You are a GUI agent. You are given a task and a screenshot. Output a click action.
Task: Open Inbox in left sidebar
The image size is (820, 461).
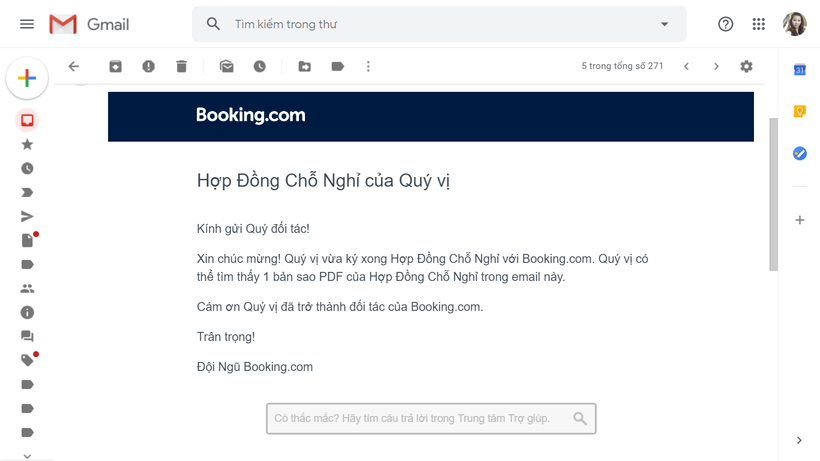coord(27,120)
